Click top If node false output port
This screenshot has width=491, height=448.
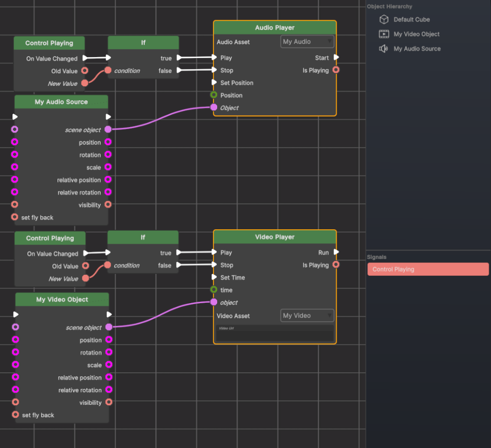point(179,70)
